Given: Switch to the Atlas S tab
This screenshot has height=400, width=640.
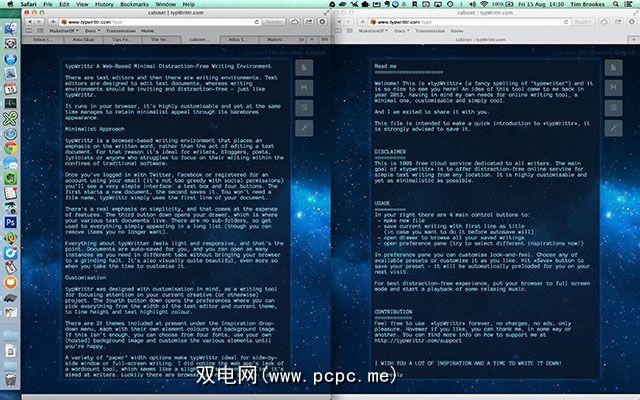Looking at the screenshot, I should point(239,40).
